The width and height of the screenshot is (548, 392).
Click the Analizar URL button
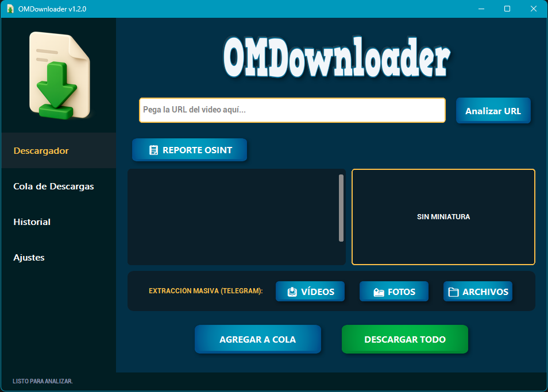click(x=493, y=111)
